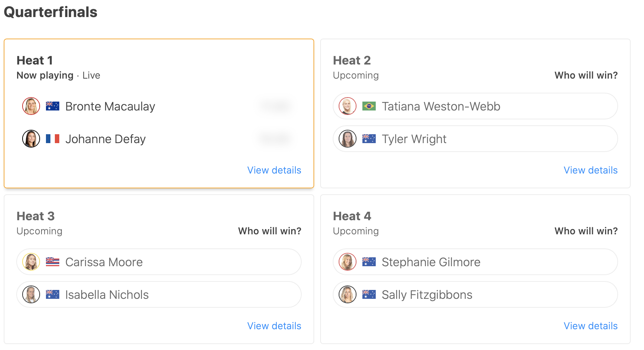The width and height of the screenshot is (644, 350).
Task: Open View details for Heat 2
Action: (591, 170)
